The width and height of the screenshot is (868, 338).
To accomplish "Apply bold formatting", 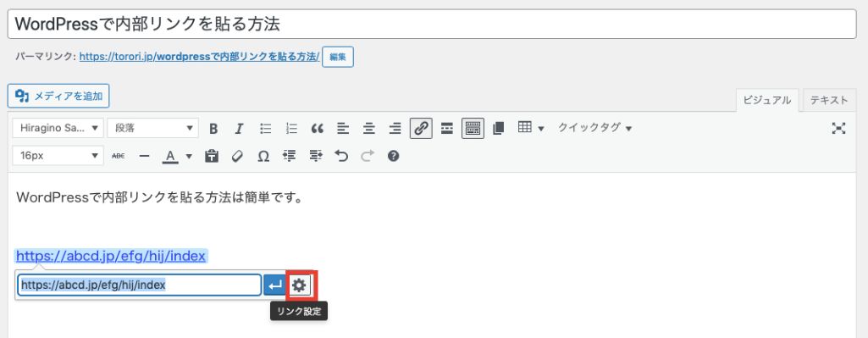I will (213, 129).
